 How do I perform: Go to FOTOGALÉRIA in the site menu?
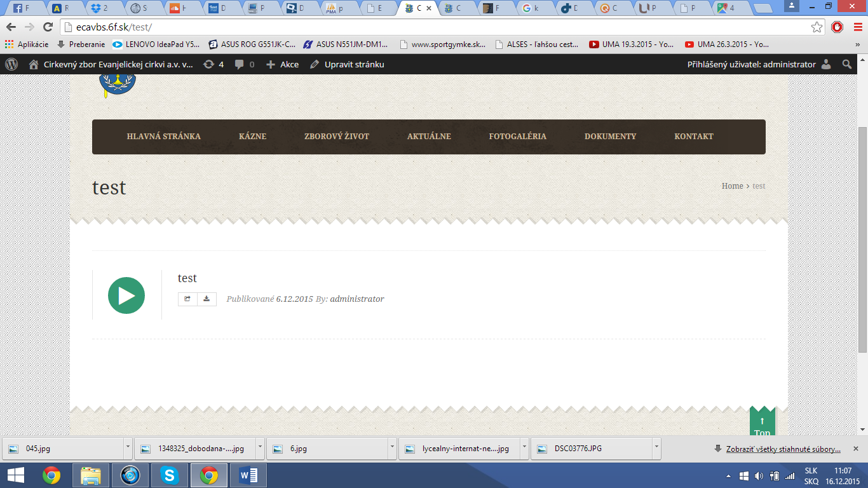coord(517,137)
